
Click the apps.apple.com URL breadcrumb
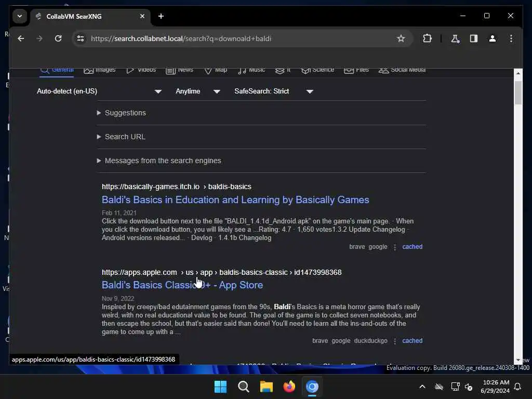coord(221,272)
